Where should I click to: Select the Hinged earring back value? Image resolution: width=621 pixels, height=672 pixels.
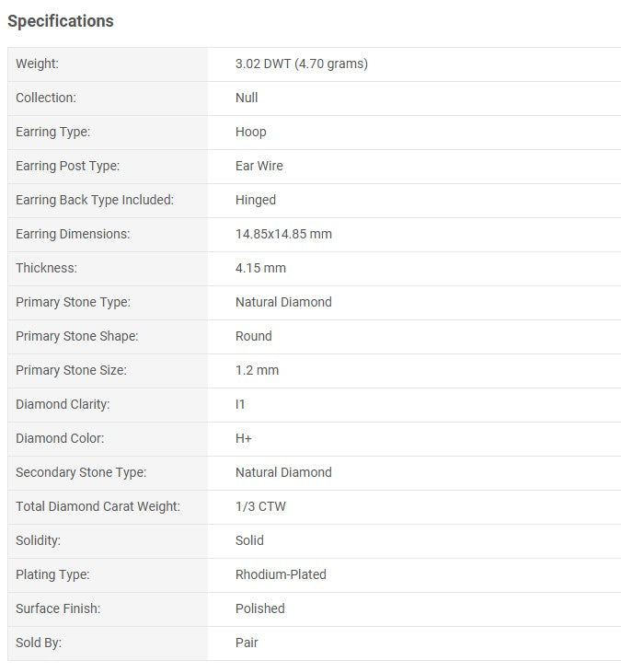point(256,200)
